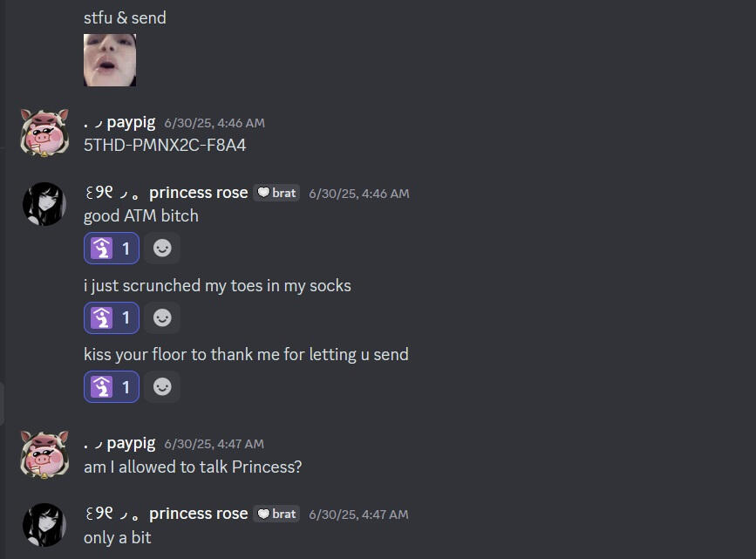Click the princess rose username at 4:47 AM
Viewport: 756px width, 559px height.
198,514
